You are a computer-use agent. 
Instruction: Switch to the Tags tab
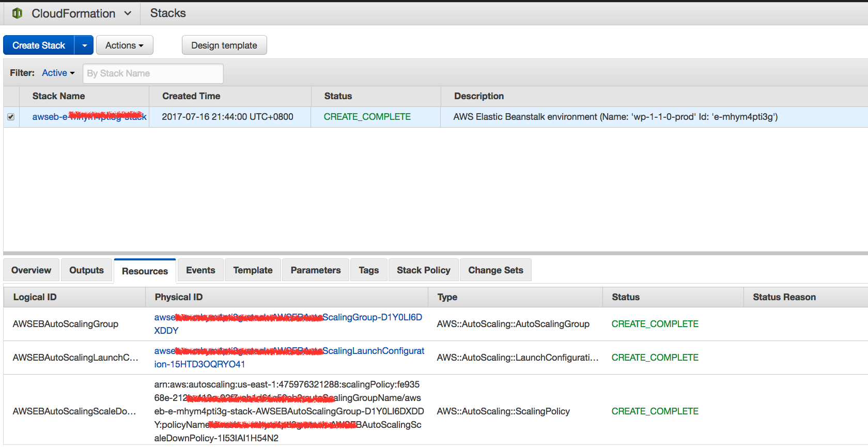(x=369, y=270)
